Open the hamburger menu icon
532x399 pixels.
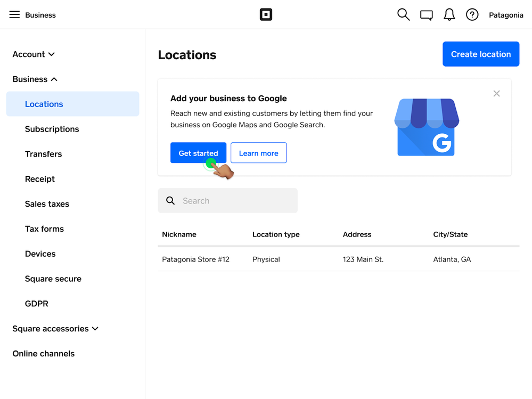14,15
